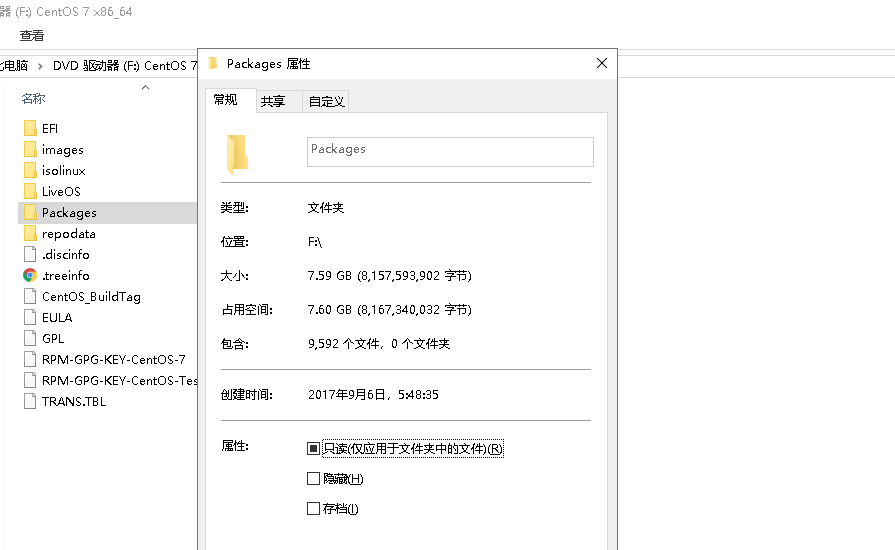Click the location value F:\
Viewport: 895px width, 550px height.
[x=315, y=242]
